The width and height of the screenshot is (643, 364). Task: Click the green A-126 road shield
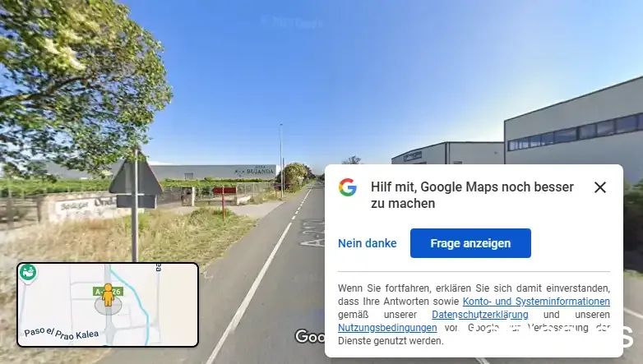(109, 292)
